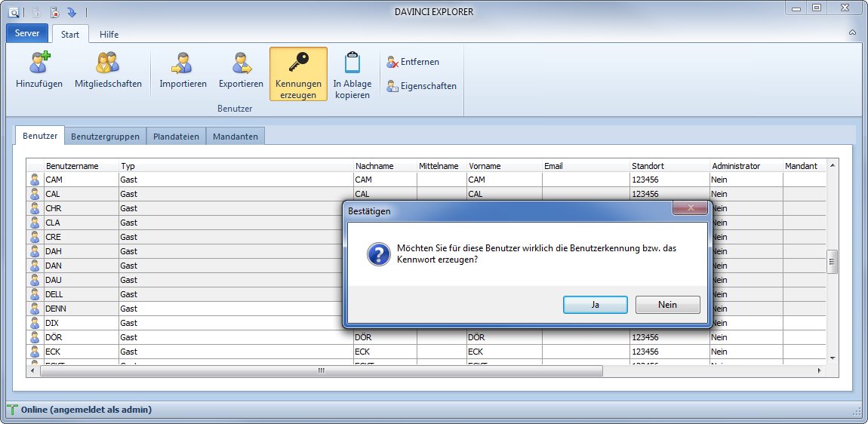
Task: Switch to the Benutzergruppen tab
Action: (x=105, y=137)
